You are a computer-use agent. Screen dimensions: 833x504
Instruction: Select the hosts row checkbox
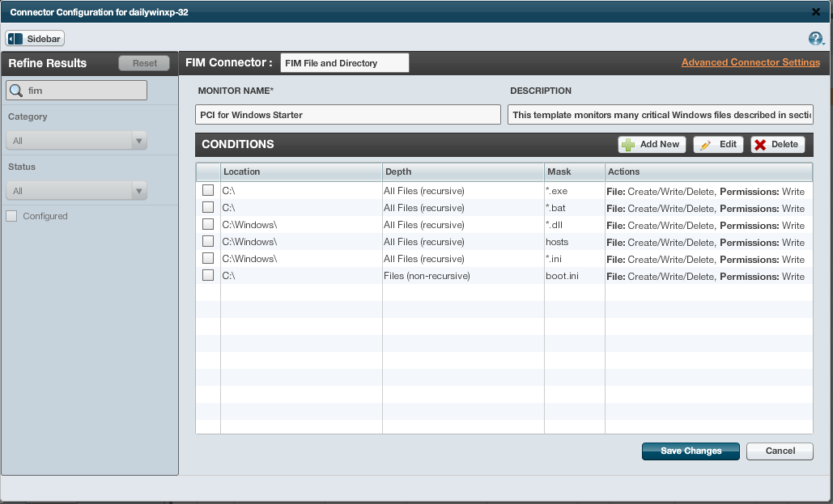coord(207,241)
